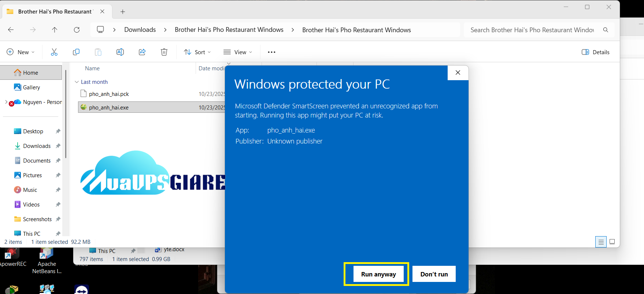
Task: Navigate back with the back arrow
Action: pos(11,30)
